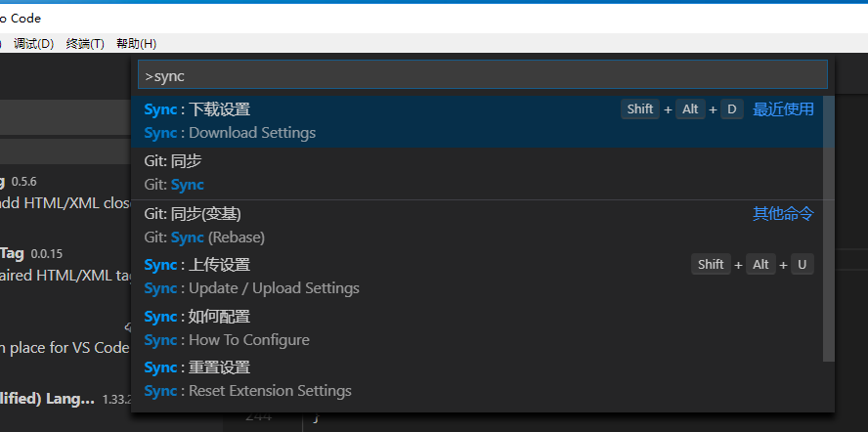Image resolution: width=868 pixels, height=432 pixels.
Task: Click the U key badge for Upload Settings
Action: [803, 264]
